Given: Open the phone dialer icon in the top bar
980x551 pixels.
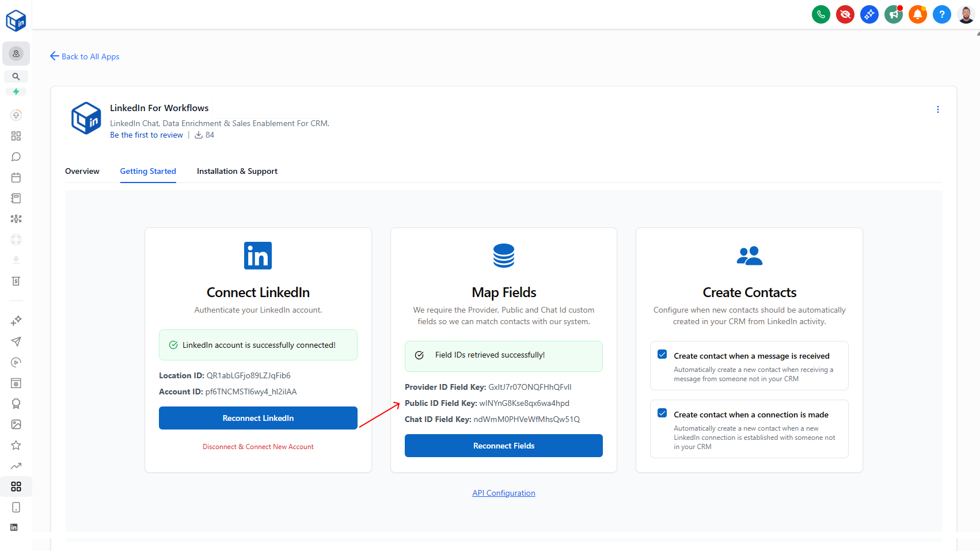Looking at the screenshot, I should (x=821, y=14).
